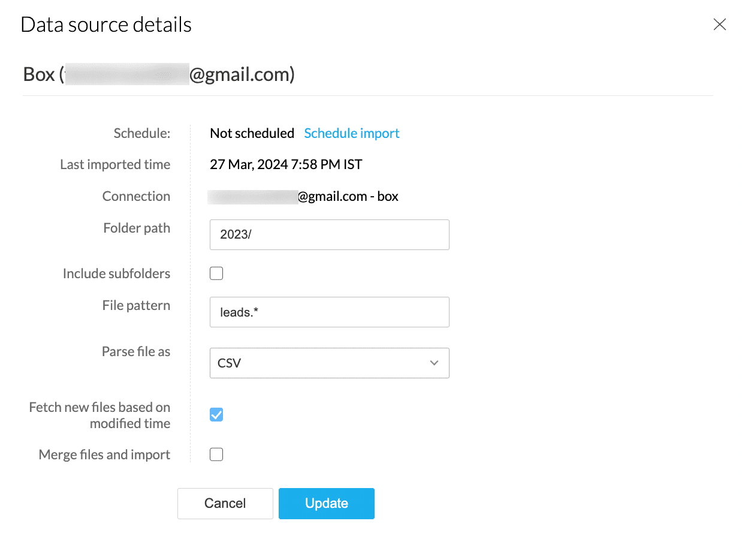Select the Box gmail.com account heading
This screenshot has height=560, width=742.
pos(158,75)
